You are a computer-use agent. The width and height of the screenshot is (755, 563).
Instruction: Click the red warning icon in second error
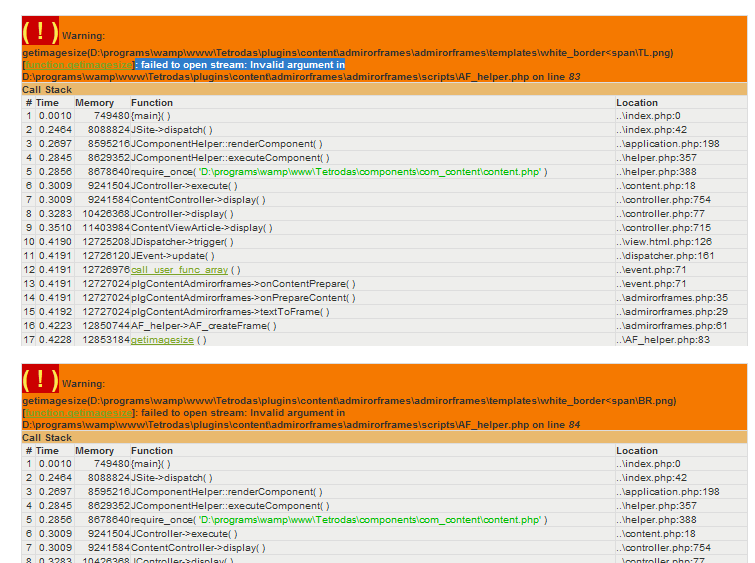click(x=40, y=379)
